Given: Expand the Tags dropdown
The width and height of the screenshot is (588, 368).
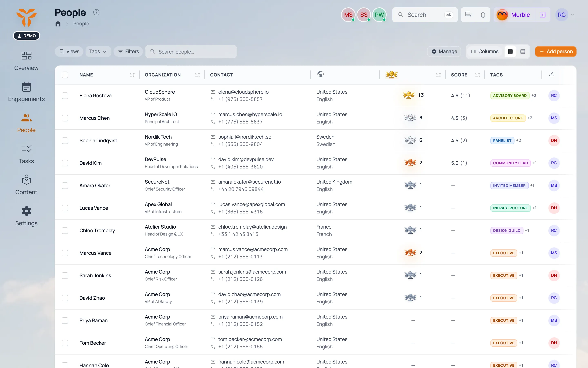Looking at the screenshot, I should [98, 51].
